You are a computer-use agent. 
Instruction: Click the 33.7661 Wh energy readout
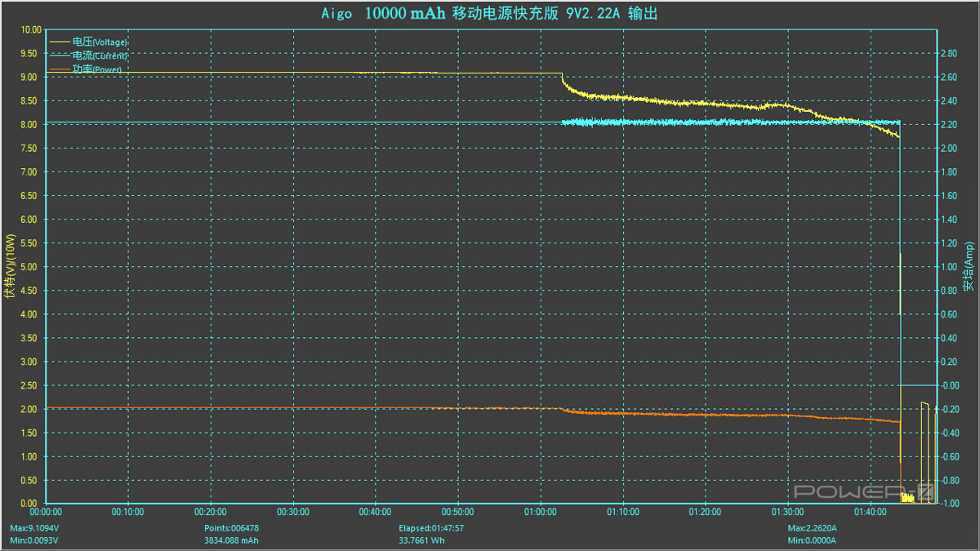(421, 540)
